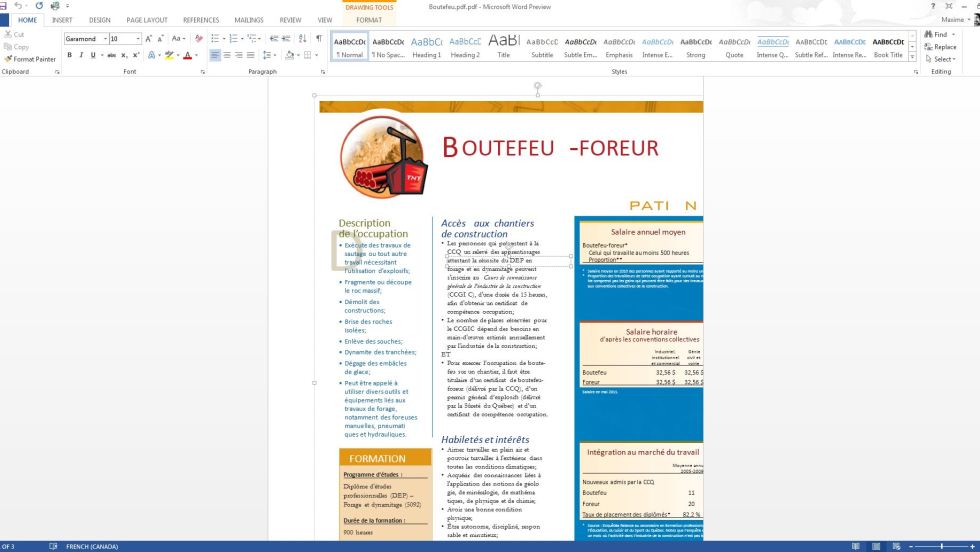Toggle italic text formatting

tap(80, 55)
